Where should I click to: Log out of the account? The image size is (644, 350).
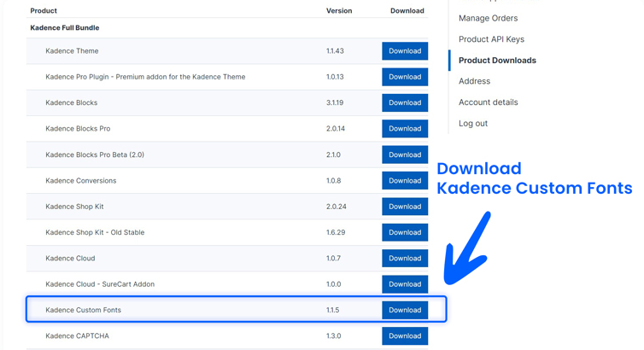pos(473,124)
